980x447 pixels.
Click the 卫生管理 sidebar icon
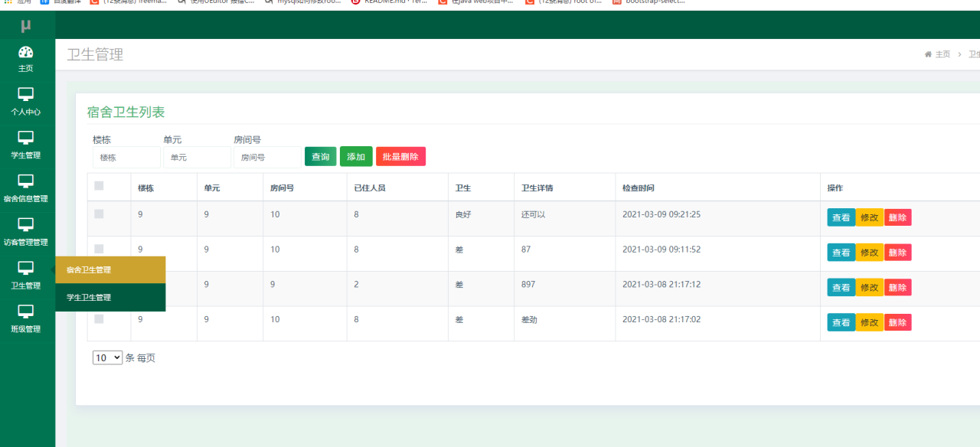pyautogui.click(x=26, y=268)
